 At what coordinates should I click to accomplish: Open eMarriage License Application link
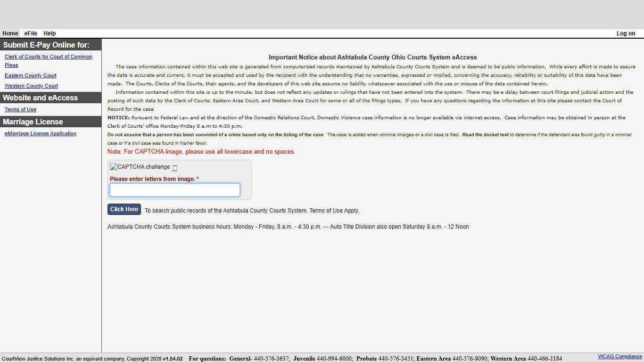click(x=41, y=133)
